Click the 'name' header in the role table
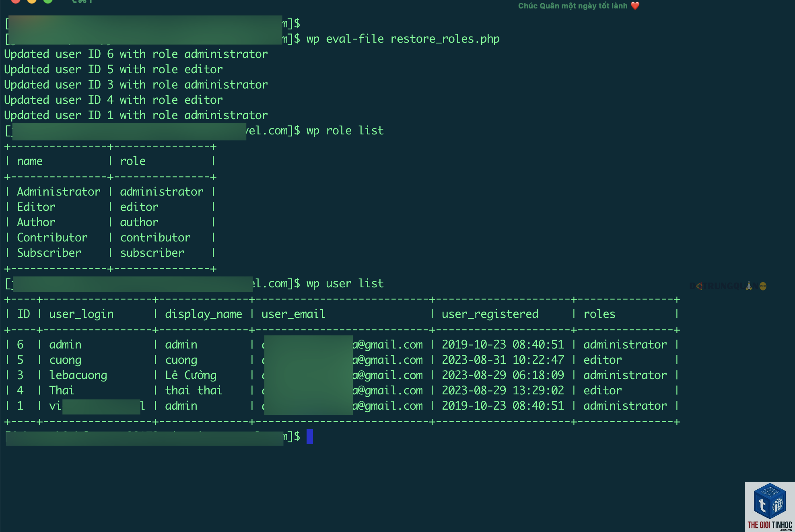 pyautogui.click(x=30, y=161)
